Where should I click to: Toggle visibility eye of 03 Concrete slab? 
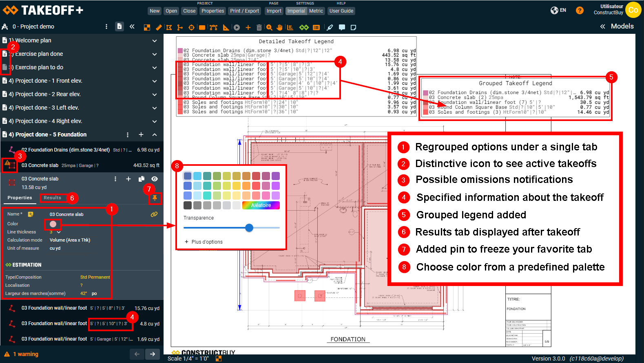[x=155, y=179]
